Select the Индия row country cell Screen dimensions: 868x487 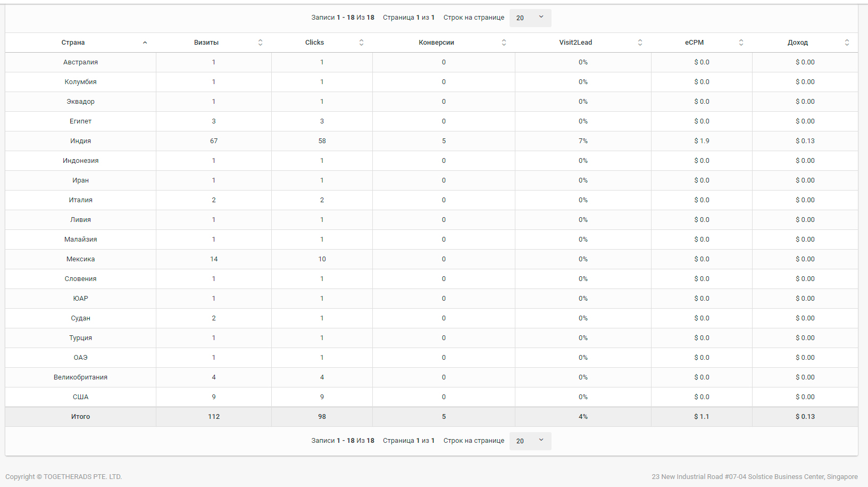[x=80, y=141]
